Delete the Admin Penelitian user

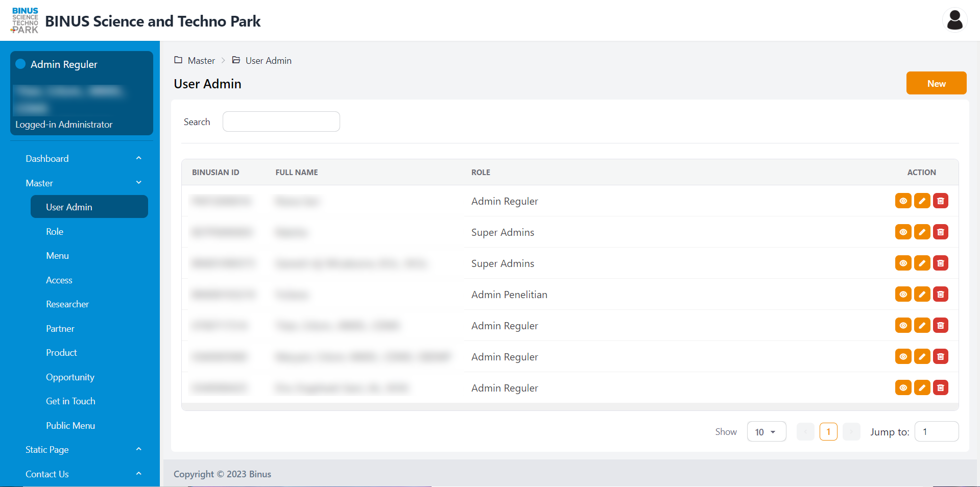tap(940, 295)
